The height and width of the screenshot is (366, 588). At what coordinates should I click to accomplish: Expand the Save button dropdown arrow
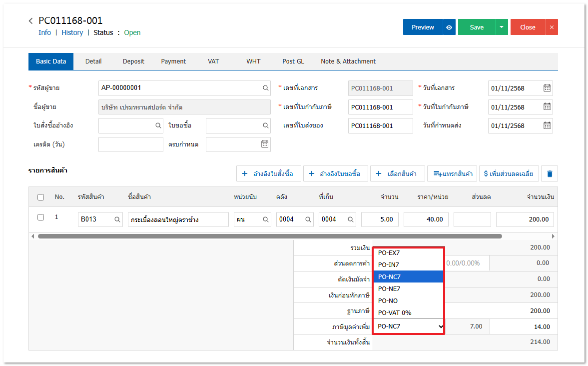point(501,27)
